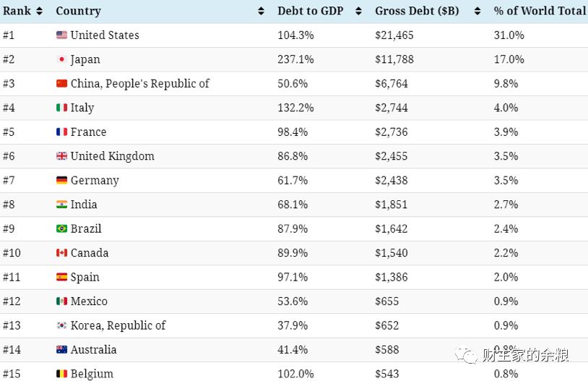Click India's gross debt value $1,851
Image resolution: width=588 pixels, height=381 pixels.
click(391, 205)
